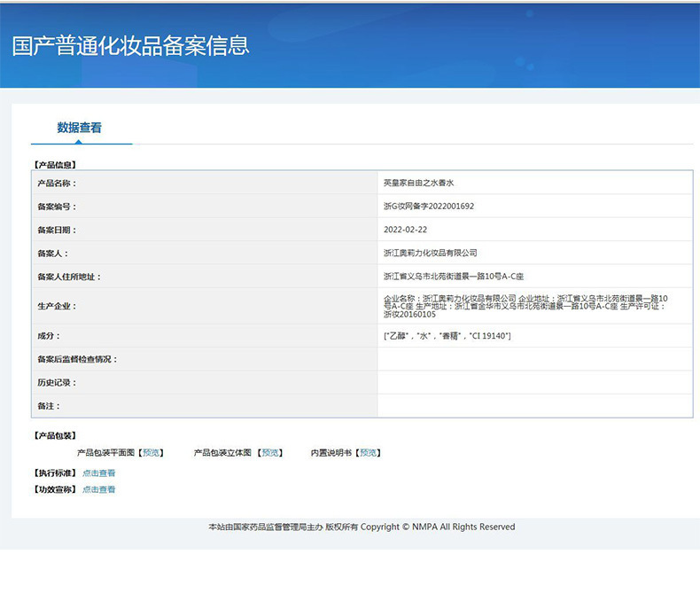The image size is (700, 594).
Task: Click the 【产品包装】 section heading
Action: 55,435
